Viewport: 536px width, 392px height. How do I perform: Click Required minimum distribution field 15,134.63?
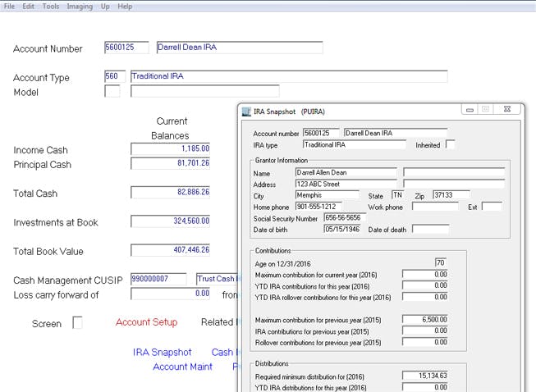click(x=424, y=376)
